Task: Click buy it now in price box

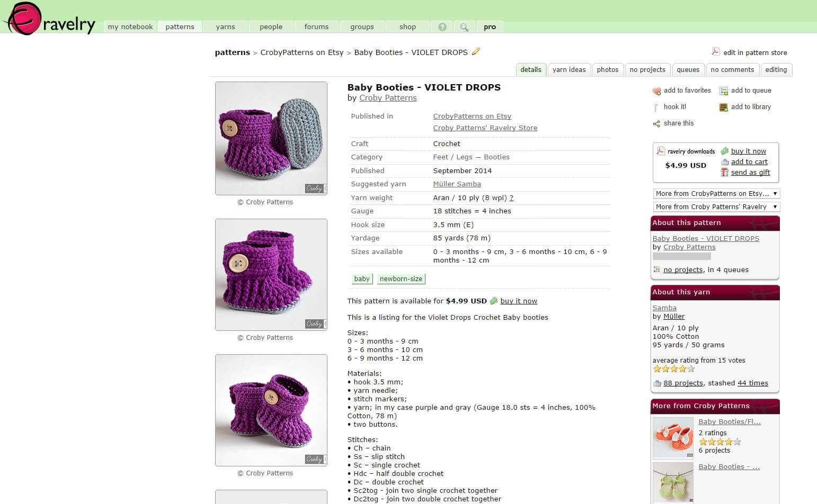Action: click(x=749, y=151)
